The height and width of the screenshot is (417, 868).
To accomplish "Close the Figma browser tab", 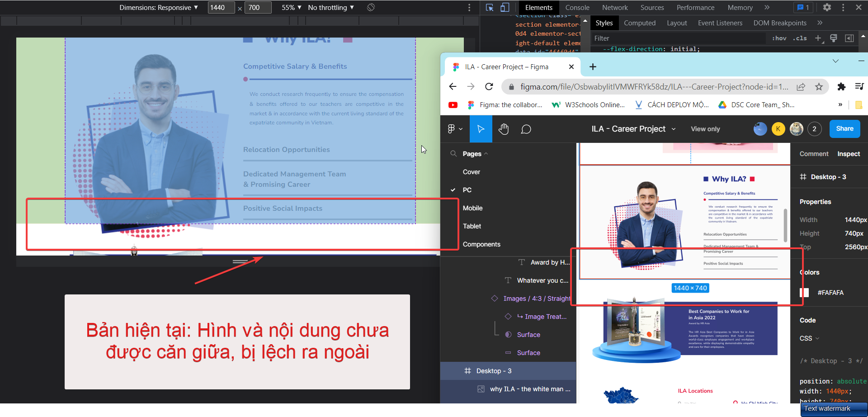I will coord(571,67).
